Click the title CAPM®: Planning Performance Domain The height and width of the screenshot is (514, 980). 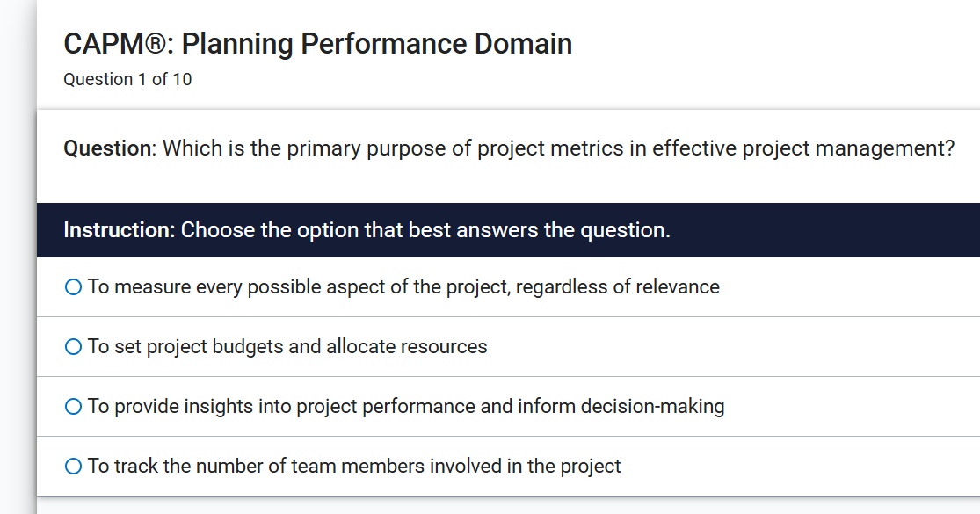(x=317, y=42)
